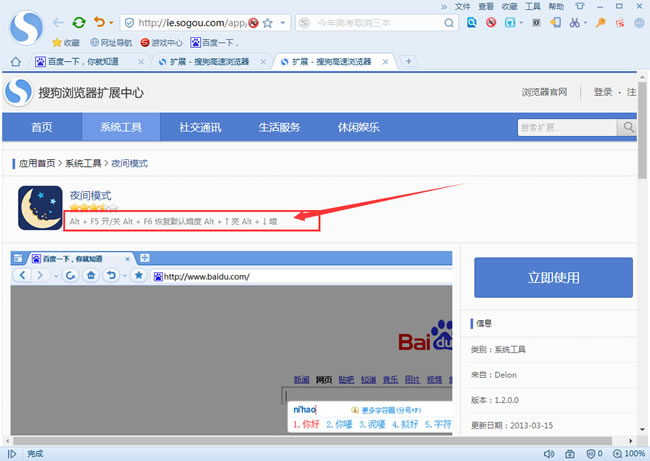650x461 pixels.
Task: Click the Sogou browser logo avatar
Action: [26, 28]
